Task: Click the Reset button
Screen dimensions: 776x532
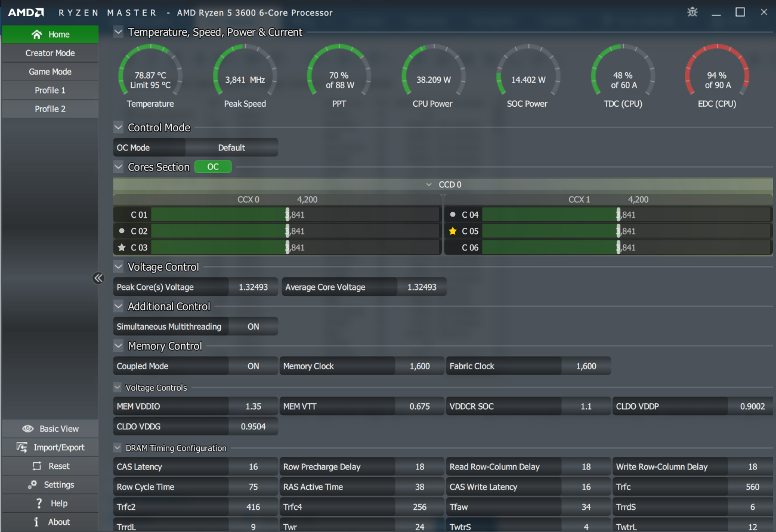Action: (50, 466)
